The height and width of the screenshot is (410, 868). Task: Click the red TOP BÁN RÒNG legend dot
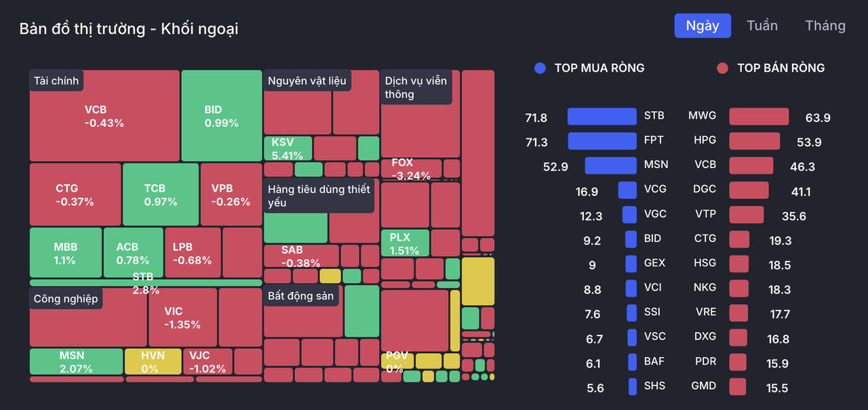(722, 68)
